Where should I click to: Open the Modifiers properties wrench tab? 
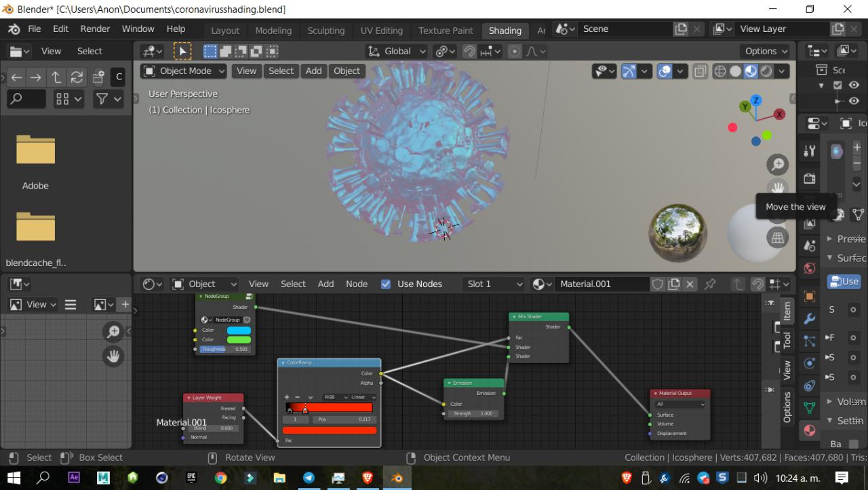point(809,318)
